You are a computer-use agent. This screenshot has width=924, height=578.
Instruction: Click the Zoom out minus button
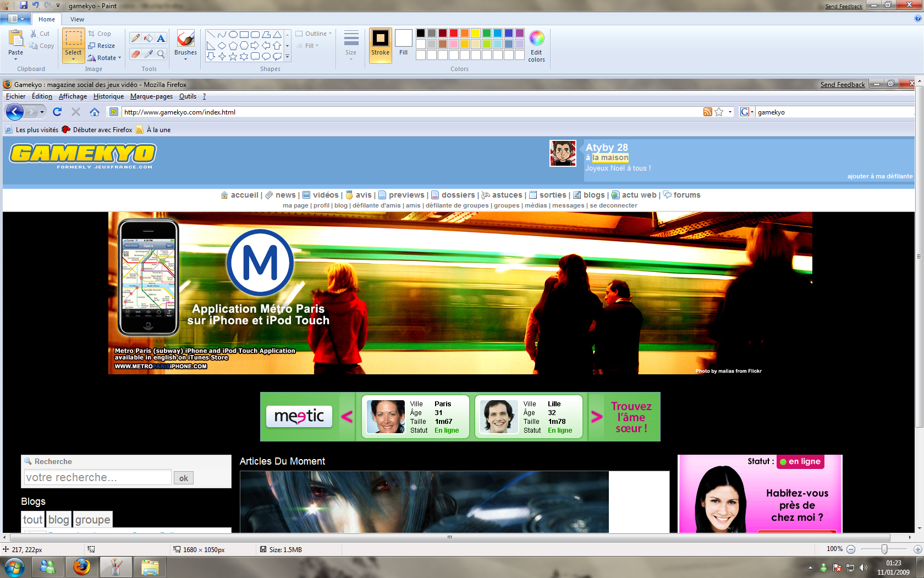(x=851, y=549)
